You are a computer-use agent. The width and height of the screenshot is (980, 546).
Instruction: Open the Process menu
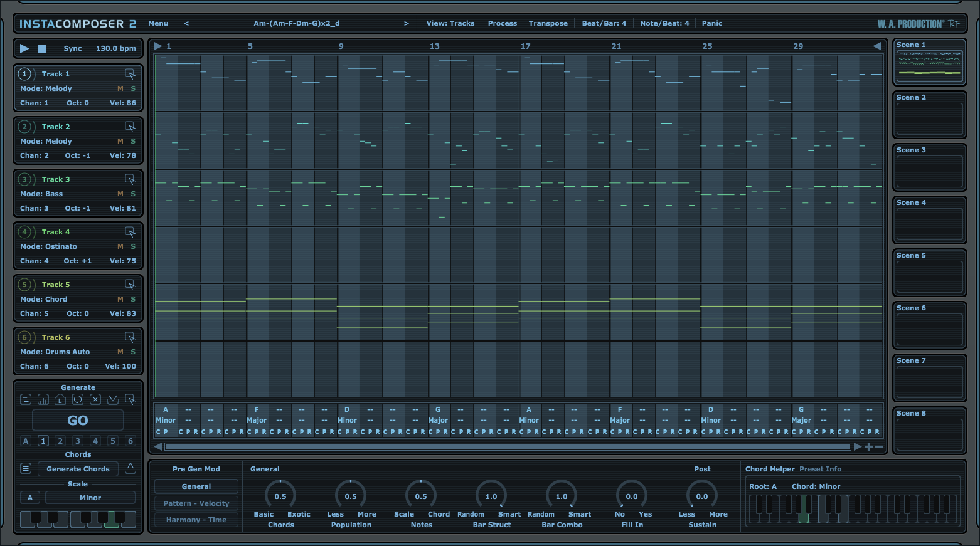coord(503,23)
